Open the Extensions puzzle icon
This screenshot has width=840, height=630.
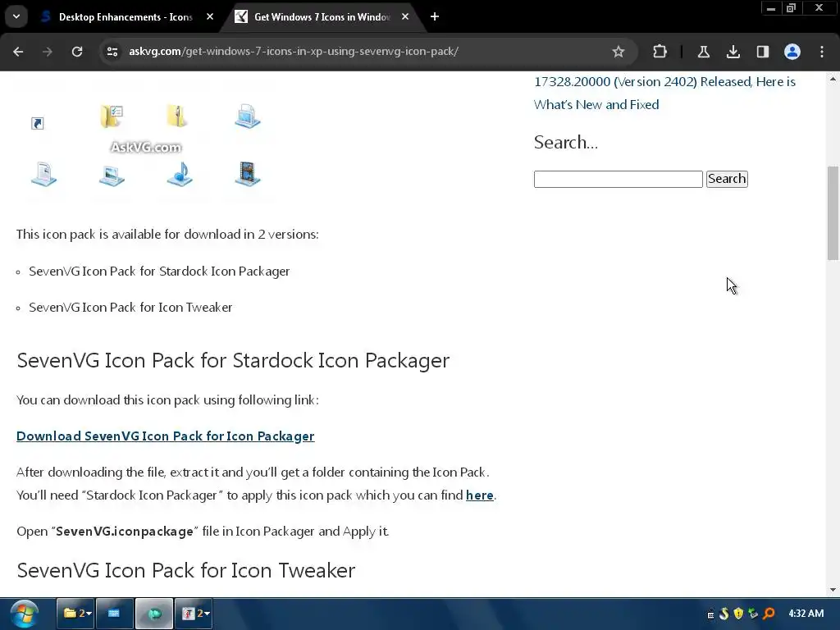660,52
